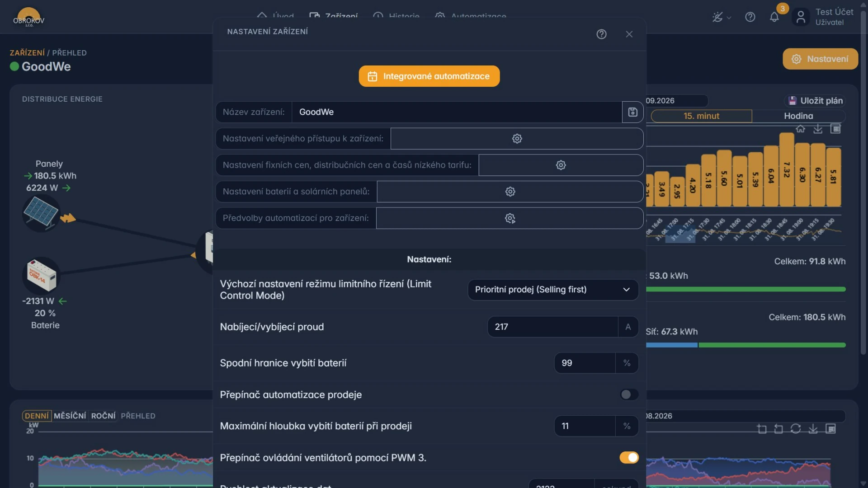Click the '-2131 W' battery power value
Viewport: 868px width, 488px height.
pyautogui.click(x=38, y=301)
